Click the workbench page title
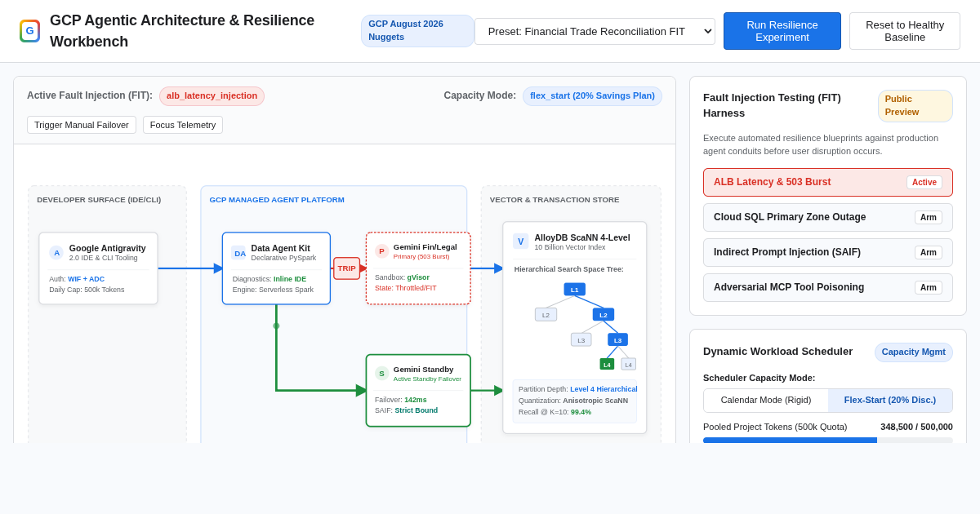The width and height of the screenshot is (980, 514). point(182,31)
